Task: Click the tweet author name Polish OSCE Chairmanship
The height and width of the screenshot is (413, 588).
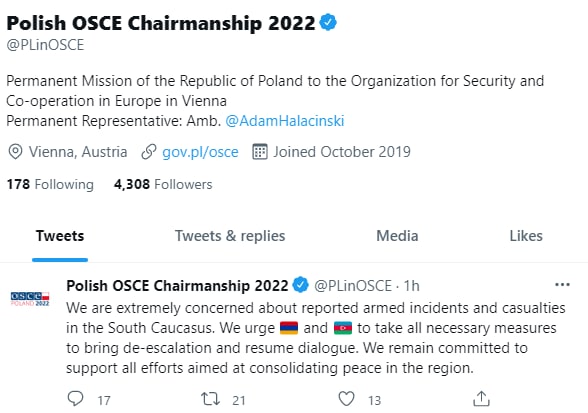Action: coord(177,285)
